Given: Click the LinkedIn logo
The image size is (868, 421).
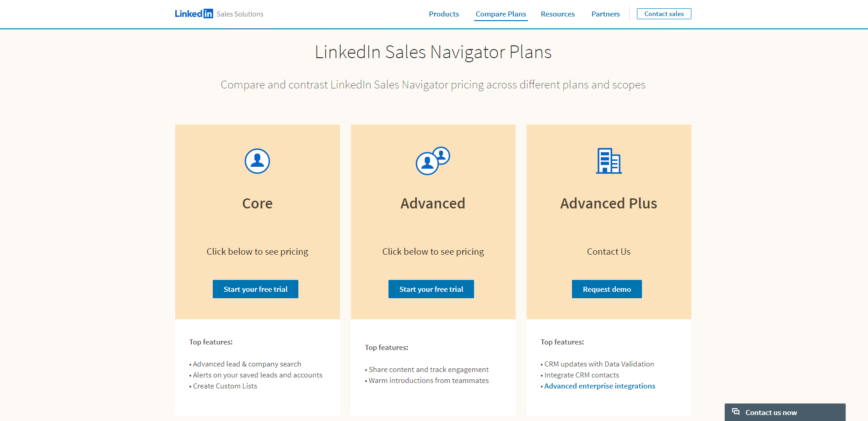Looking at the screenshot, I should (193, 13).
